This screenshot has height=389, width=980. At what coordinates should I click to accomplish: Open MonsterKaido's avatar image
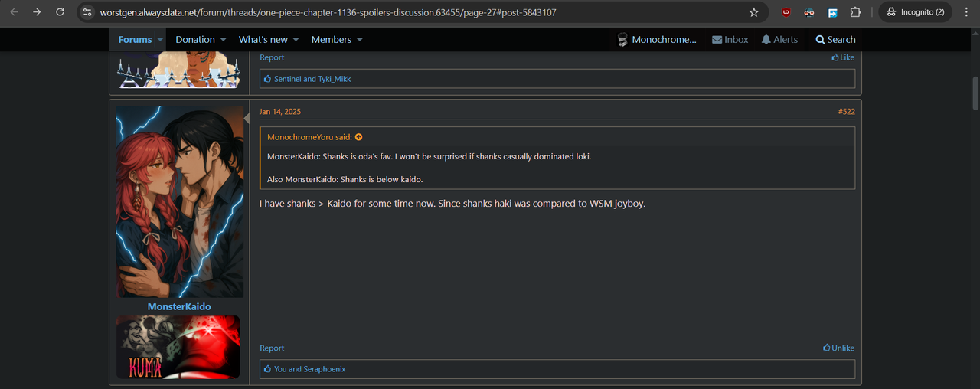point(179,201)
